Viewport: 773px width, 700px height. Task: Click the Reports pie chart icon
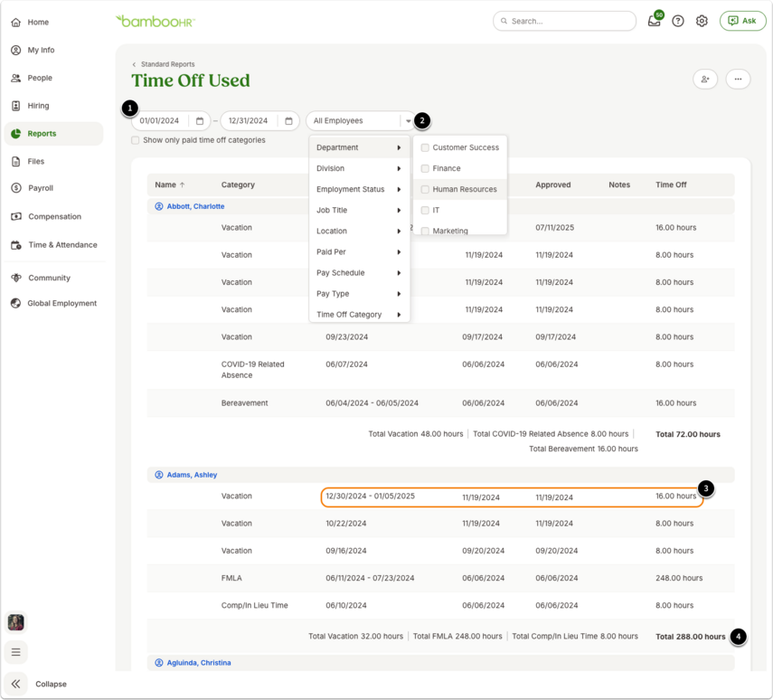click(x=15, y=134)
